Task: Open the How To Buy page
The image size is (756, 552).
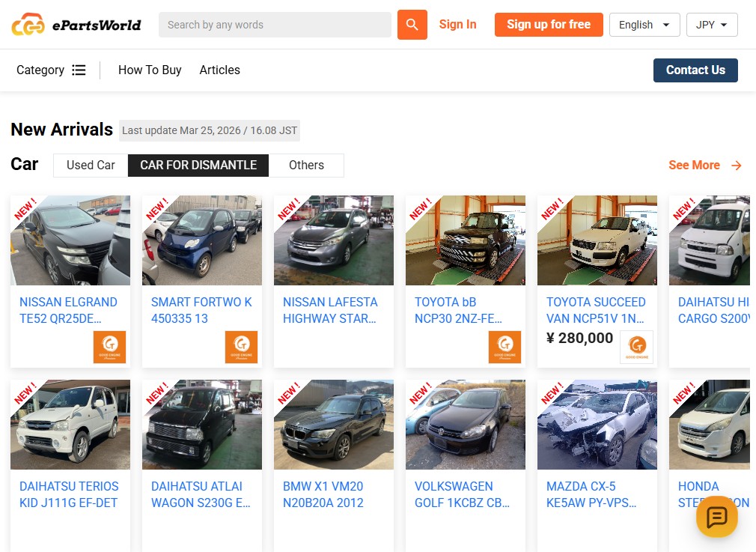Action: click(x=150, y=70)
